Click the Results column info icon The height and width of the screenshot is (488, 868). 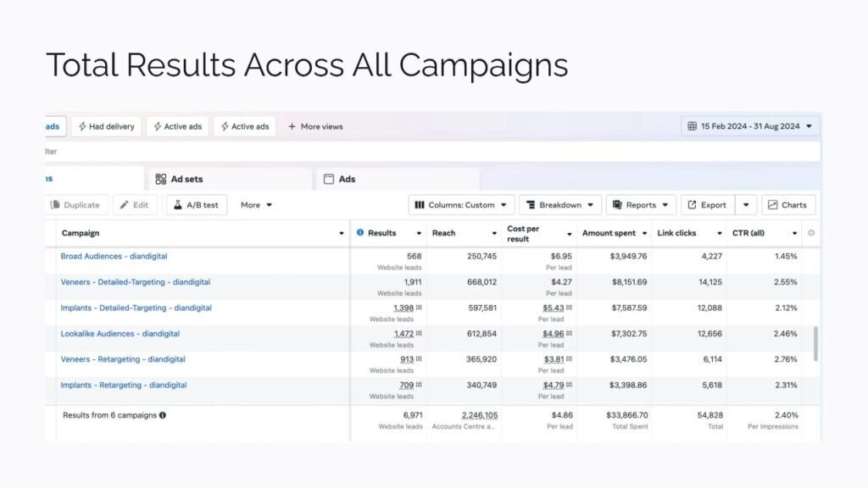coord(360,233)
